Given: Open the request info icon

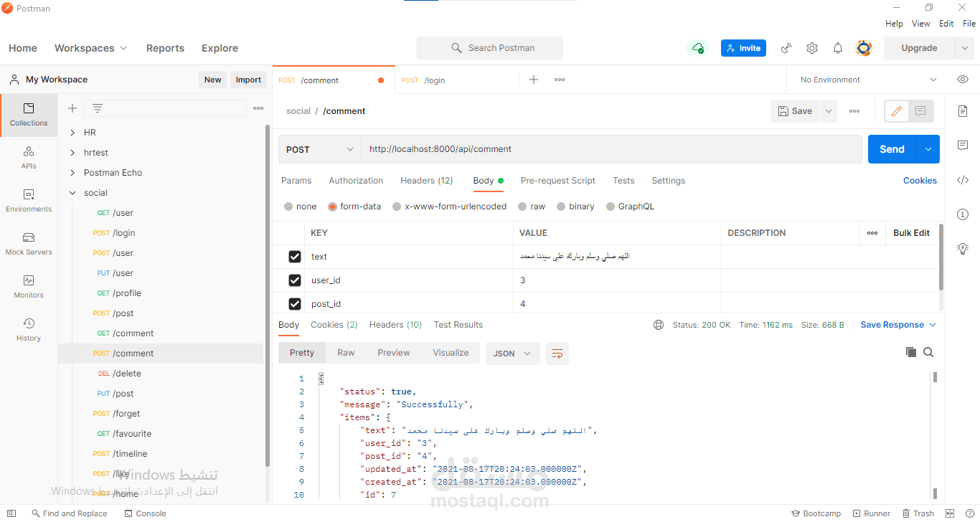Looking at the screenshot, I should click(963, 214).
